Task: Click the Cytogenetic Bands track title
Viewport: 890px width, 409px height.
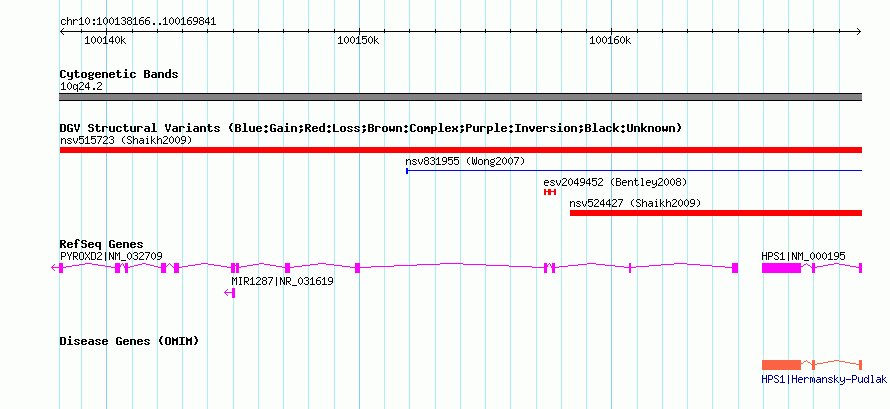Action: [119, 74]
